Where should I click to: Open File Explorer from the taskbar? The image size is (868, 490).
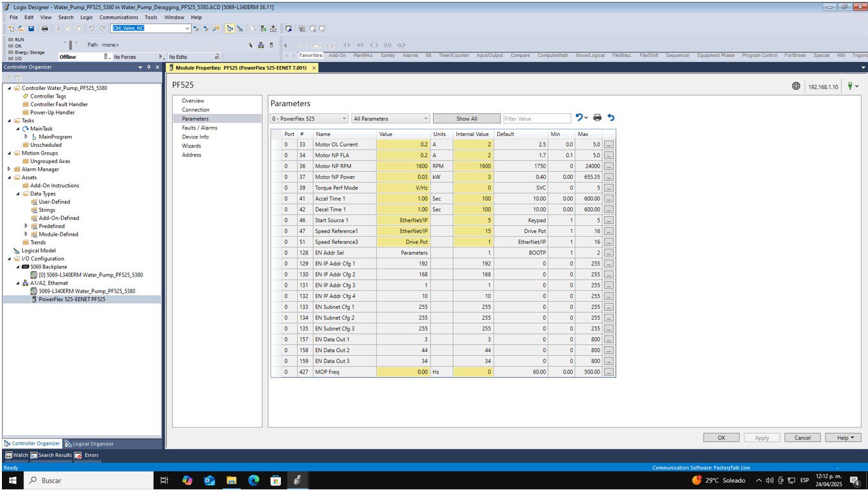point(231,480)
